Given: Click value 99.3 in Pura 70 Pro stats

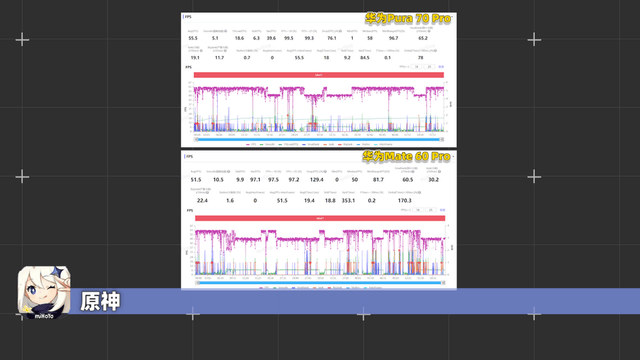Looking at the screenshot, I should click(x=309, y=38).
